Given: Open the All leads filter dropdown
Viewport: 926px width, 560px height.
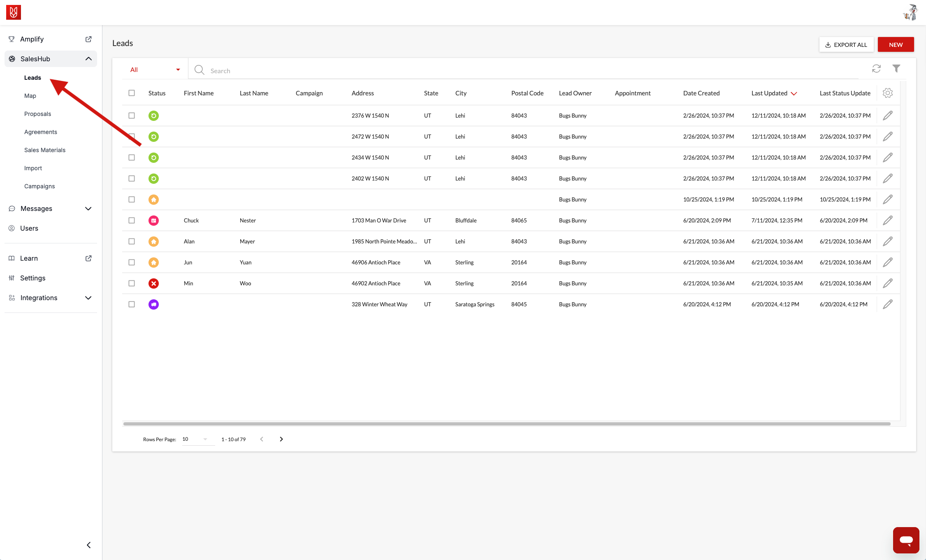Looking at the screenshot, I should 155,69.
